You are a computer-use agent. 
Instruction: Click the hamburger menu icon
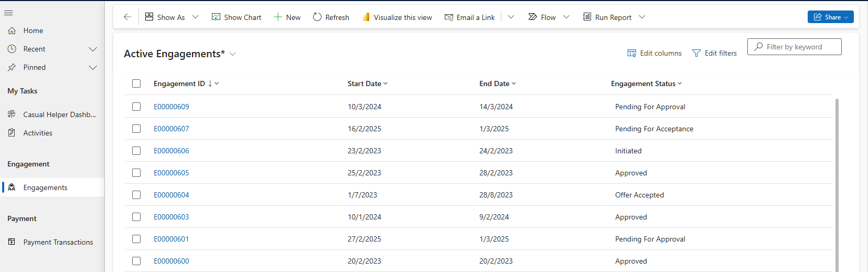click(8, 13)
